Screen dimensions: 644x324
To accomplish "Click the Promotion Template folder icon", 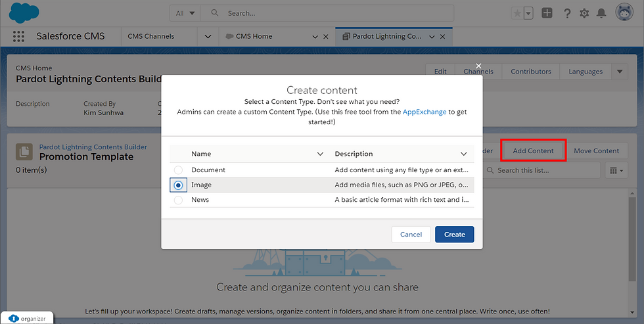I will 24,152.
